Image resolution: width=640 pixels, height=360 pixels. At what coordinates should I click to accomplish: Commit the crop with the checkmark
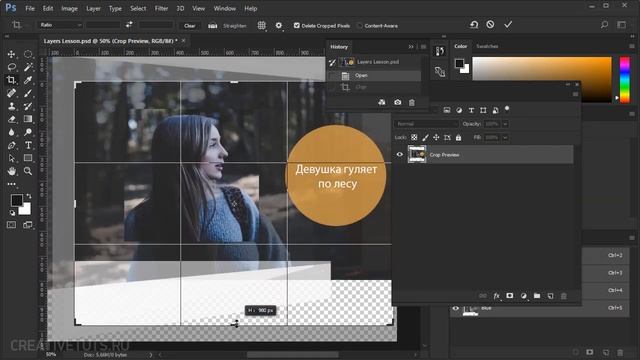pos(508,24)
